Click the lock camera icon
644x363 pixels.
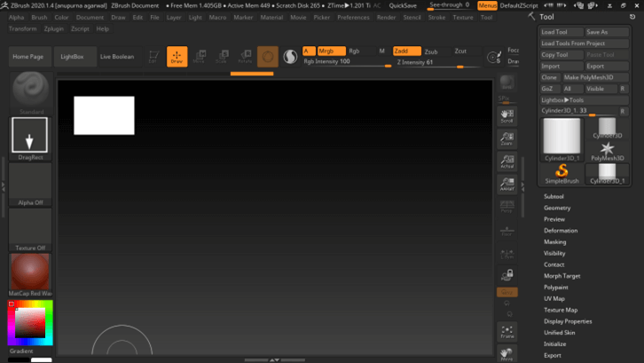(x=507, y=275)
